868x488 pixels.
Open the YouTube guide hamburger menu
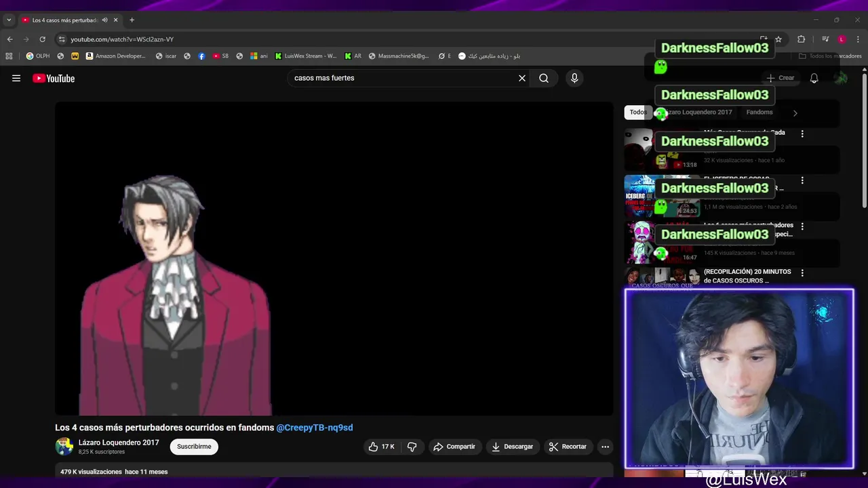click(x=16, y=78)
